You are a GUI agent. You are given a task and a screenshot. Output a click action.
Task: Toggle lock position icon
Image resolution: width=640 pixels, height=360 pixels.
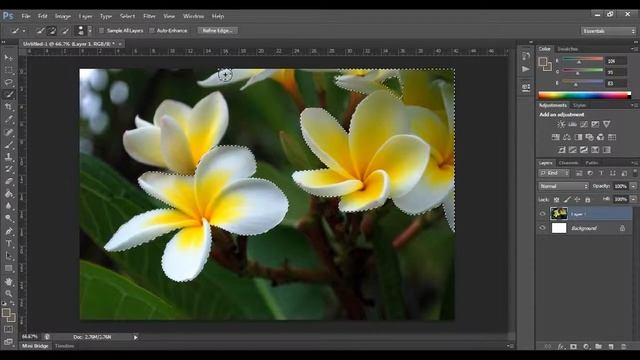click(577, 200)
